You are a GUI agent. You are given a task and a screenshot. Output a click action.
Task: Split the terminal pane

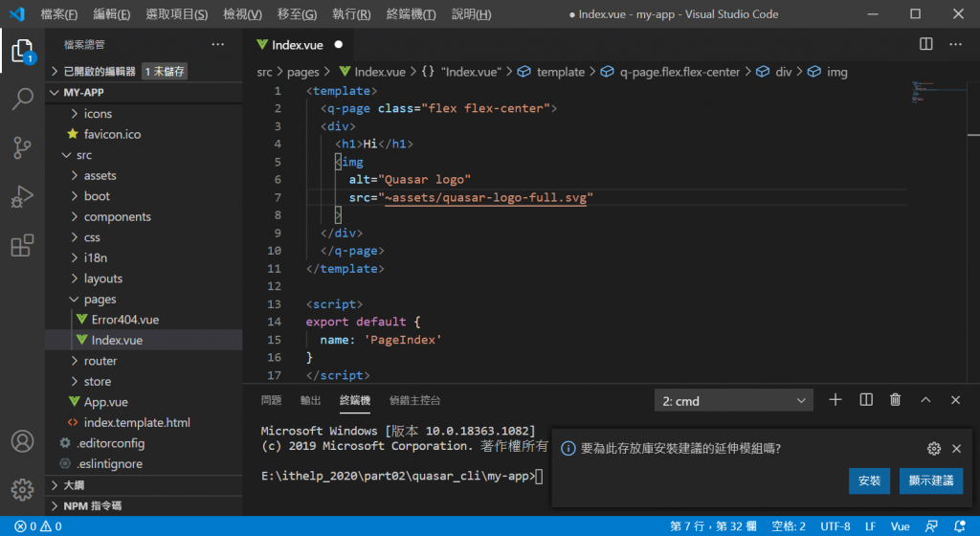pyautogui.click(x=865, y=400)
